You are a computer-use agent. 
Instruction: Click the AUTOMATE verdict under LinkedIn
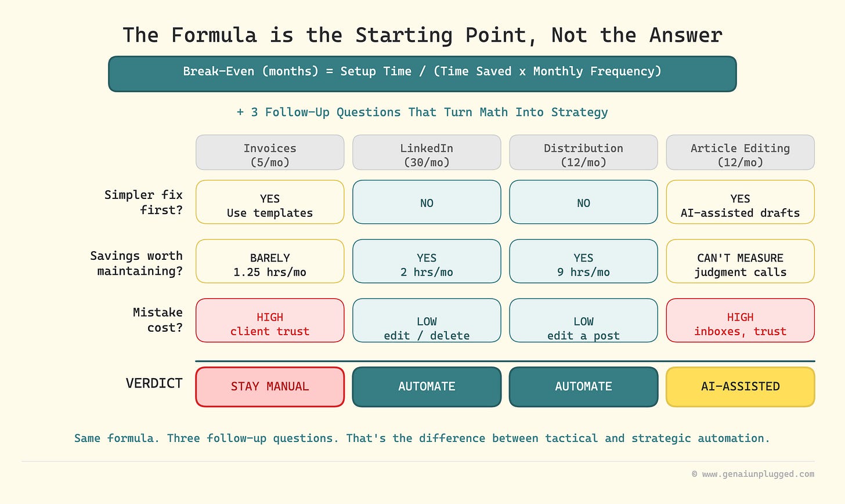click(x=427, y=387)
